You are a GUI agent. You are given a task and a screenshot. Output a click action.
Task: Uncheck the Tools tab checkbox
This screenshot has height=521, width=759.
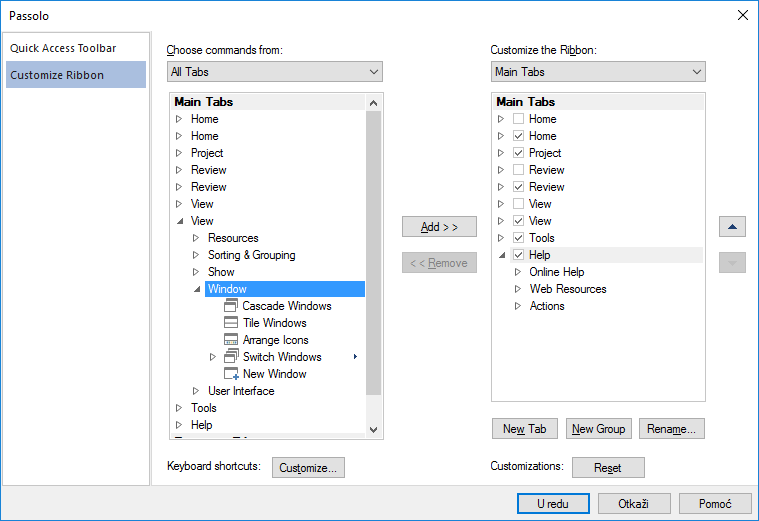tap(518, 238)
